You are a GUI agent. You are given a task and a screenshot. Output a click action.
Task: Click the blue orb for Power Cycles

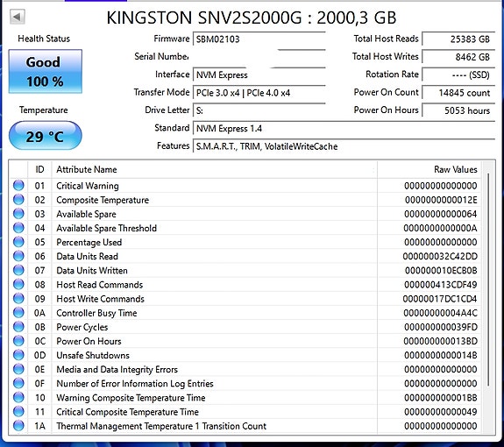(x=18, y=327)
